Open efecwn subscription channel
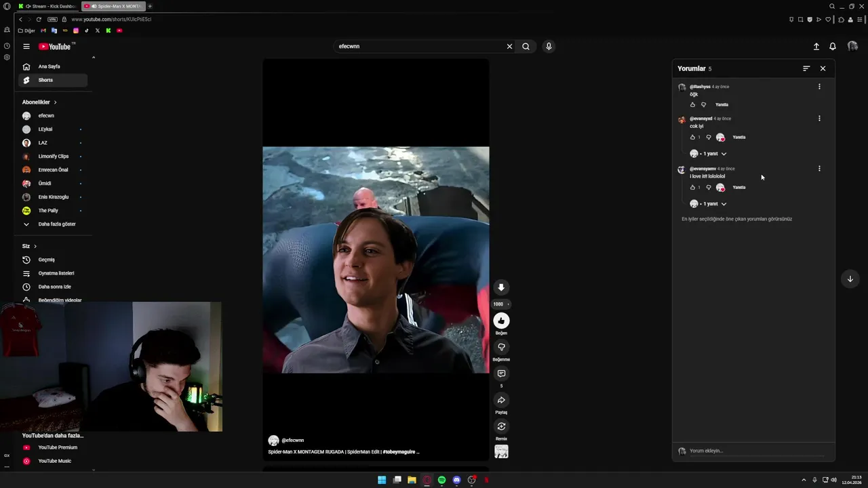 53,116
